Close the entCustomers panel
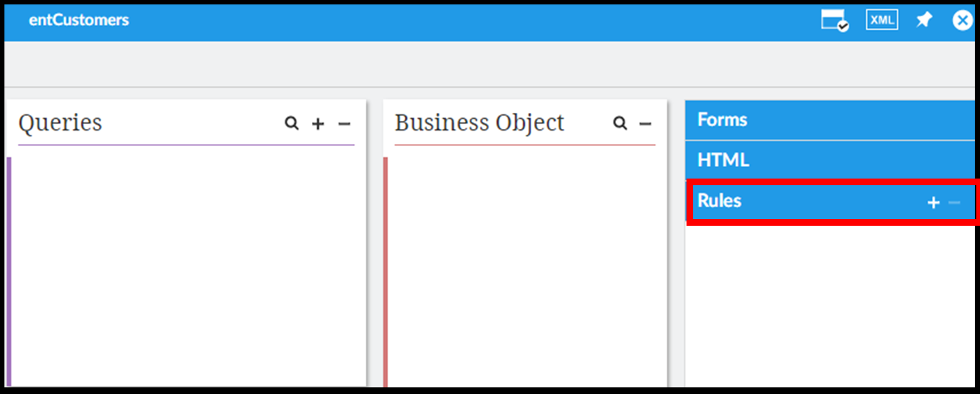 (x=962, y=21)
